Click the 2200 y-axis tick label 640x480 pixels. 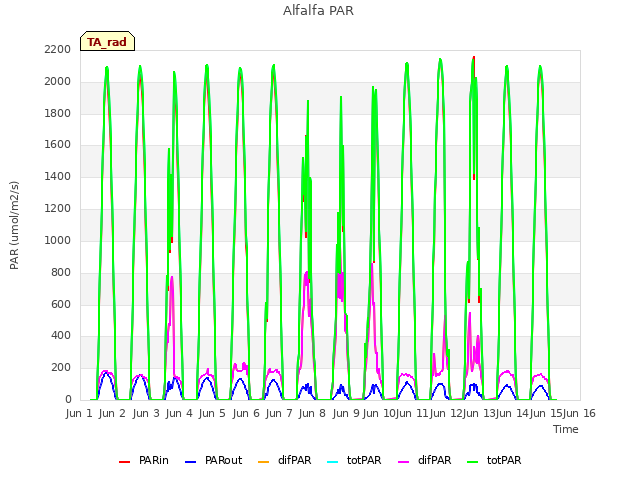click(x=58, y=50)
